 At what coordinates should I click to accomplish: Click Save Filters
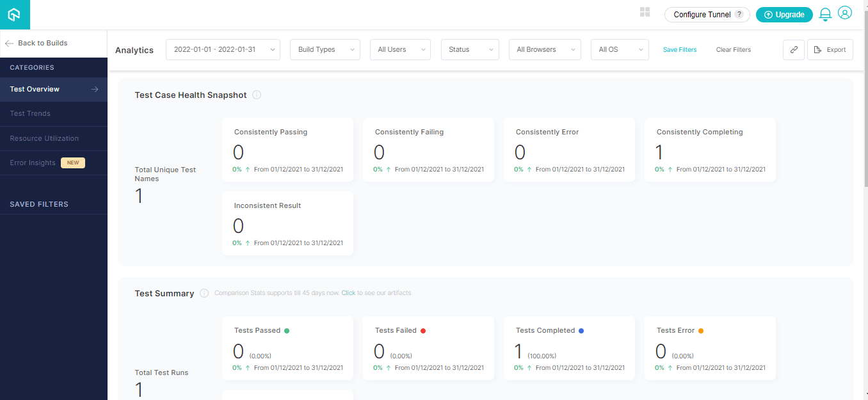(x=680, y=49)
